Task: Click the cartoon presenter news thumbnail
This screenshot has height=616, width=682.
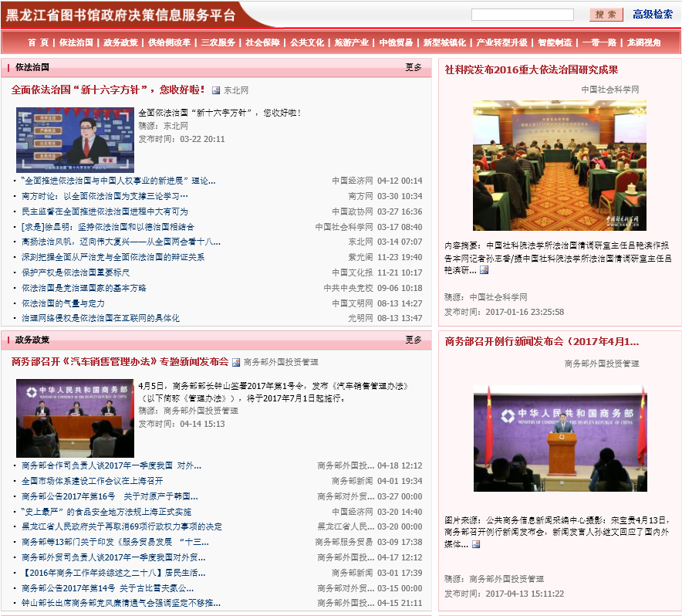Action: (x=76, y=140)
